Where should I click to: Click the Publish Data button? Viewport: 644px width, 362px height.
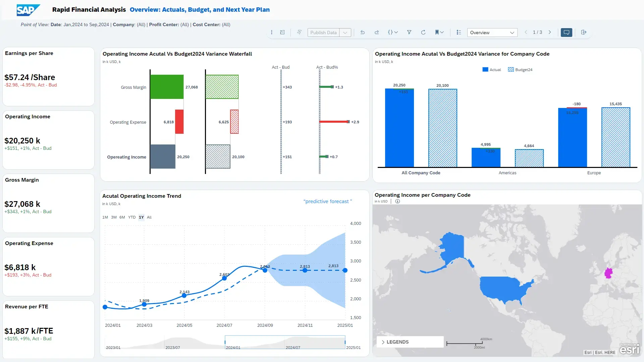[x=323, y=32]
